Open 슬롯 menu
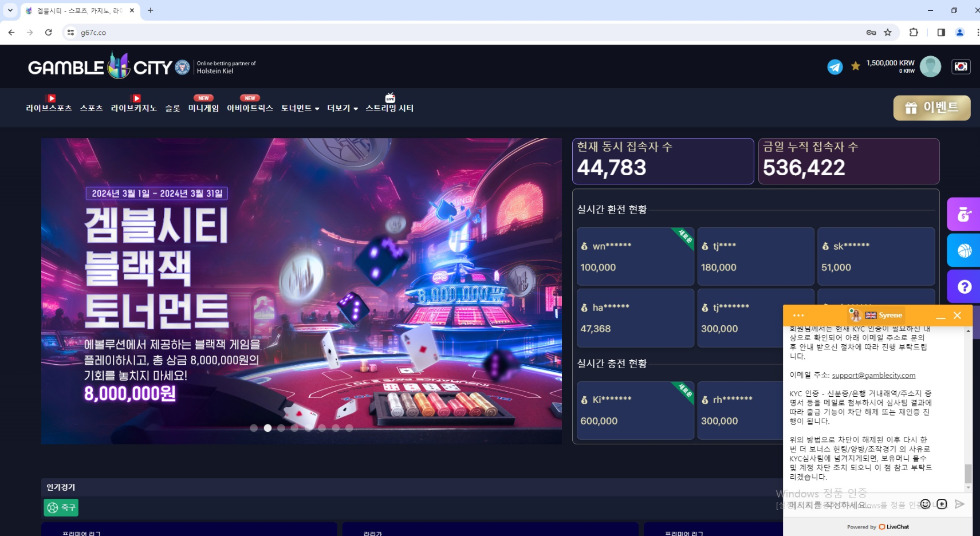This screenshot has width=980, height=536. (x=172, y=108)
